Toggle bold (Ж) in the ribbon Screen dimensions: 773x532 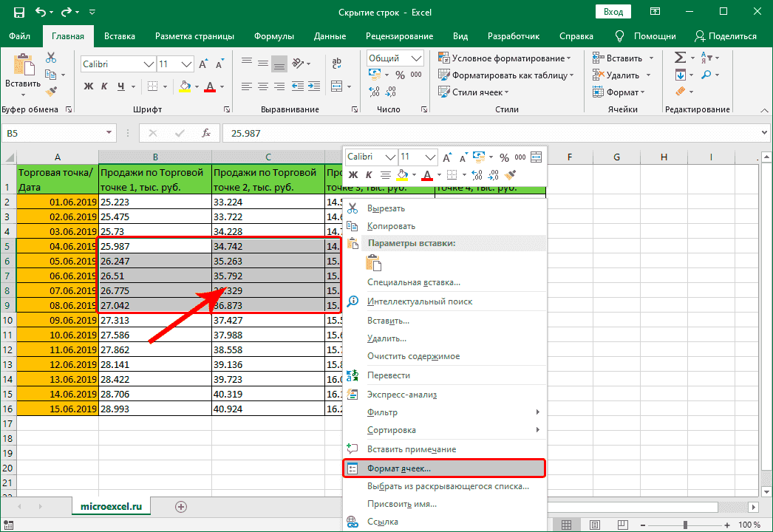pyautogui.click(x=89, y=86)
